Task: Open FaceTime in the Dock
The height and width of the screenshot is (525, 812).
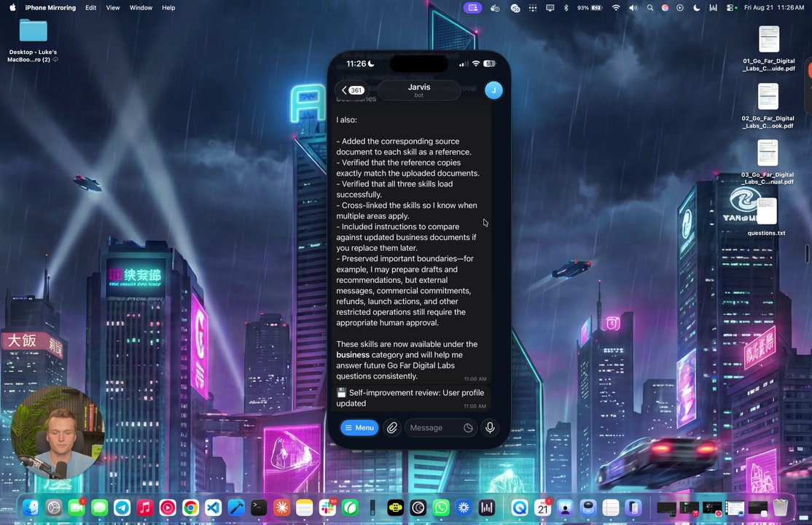Action: click(x=77, y=508)
